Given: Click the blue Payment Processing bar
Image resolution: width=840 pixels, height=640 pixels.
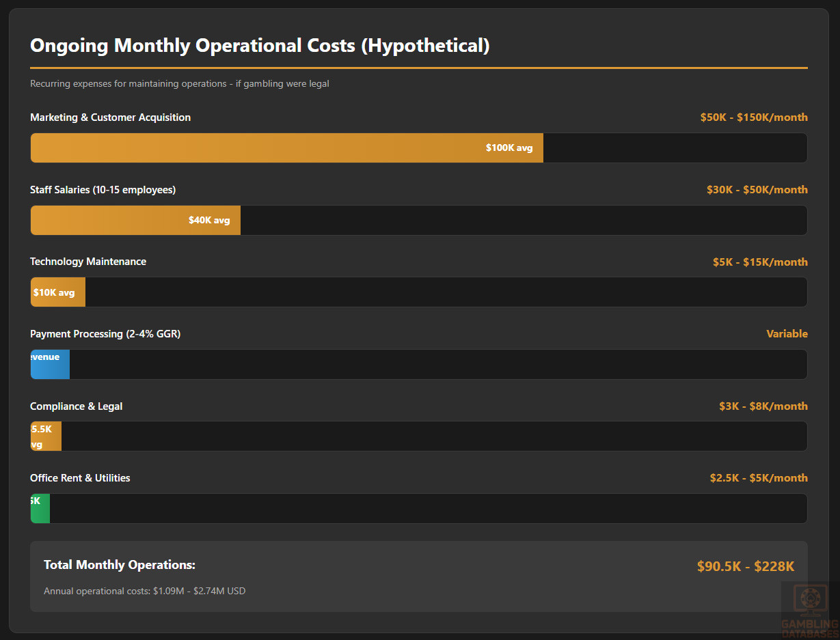Looking at the screenshot, I should (50, 365).
